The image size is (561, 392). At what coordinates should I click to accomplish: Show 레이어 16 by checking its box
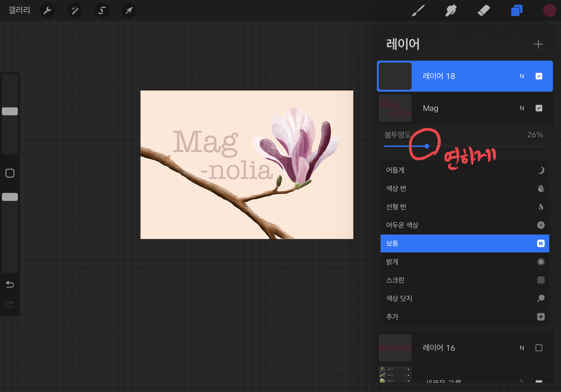[538, 348]
